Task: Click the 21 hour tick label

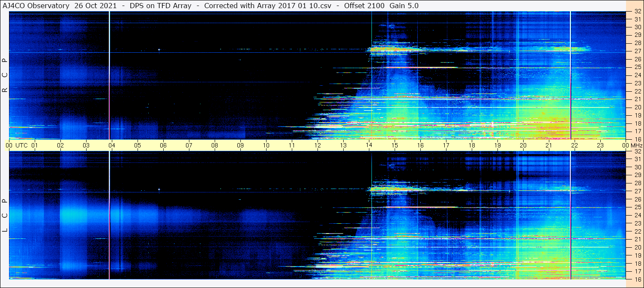Action: pos(548,145)
